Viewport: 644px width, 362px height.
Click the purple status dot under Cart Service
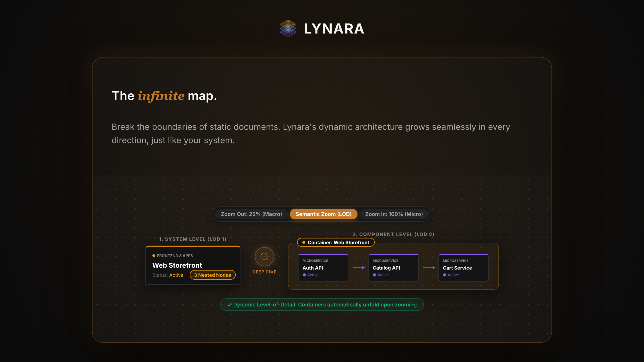coord(444,275)
